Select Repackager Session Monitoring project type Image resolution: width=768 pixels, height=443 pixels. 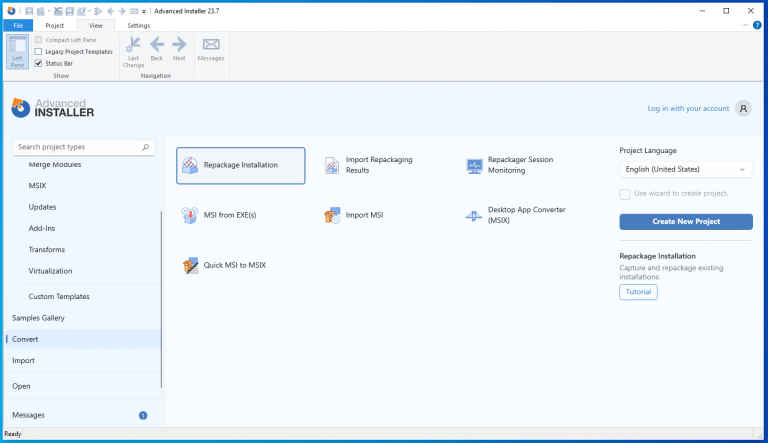click(524, 165)
